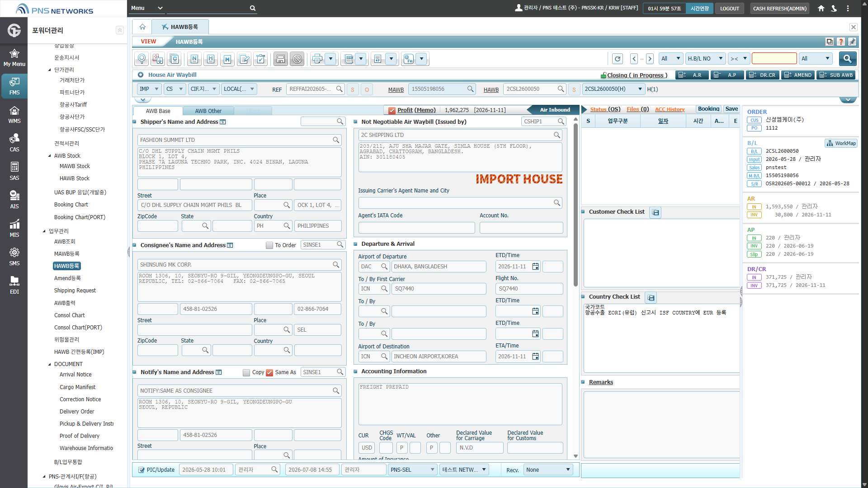868x488 pixels.
Task: Click the LOGOUT button
Action: click(x=729, y=9)
